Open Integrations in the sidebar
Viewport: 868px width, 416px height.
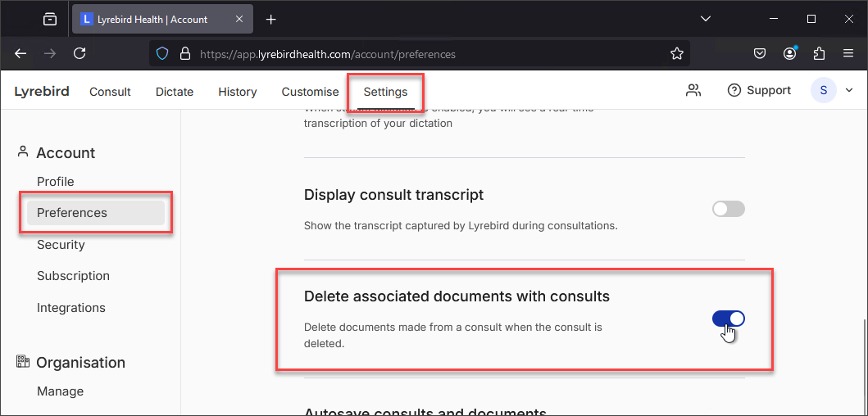[70, 307]
